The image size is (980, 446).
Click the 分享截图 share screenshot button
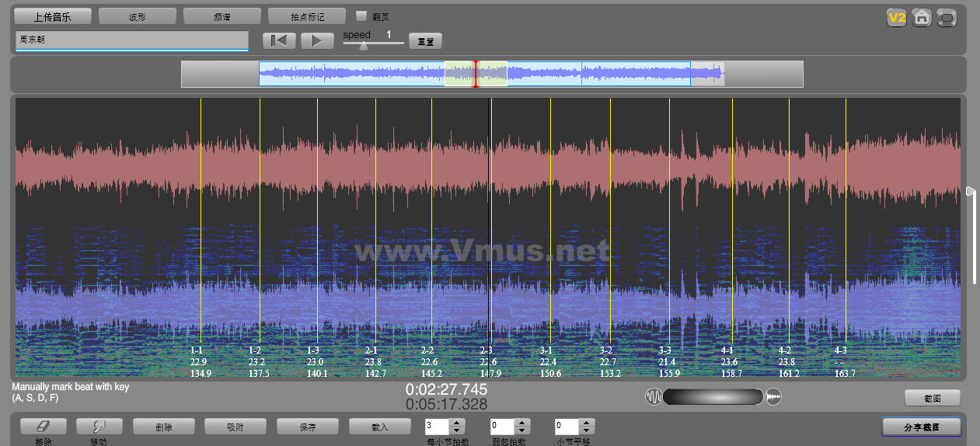click(921, 427)
